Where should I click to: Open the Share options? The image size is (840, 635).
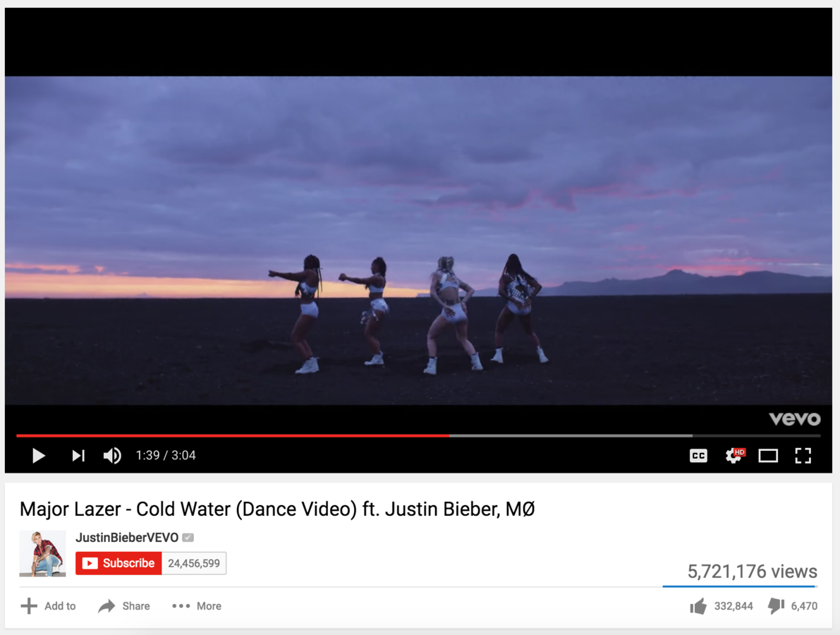click(x=123, y=606)
